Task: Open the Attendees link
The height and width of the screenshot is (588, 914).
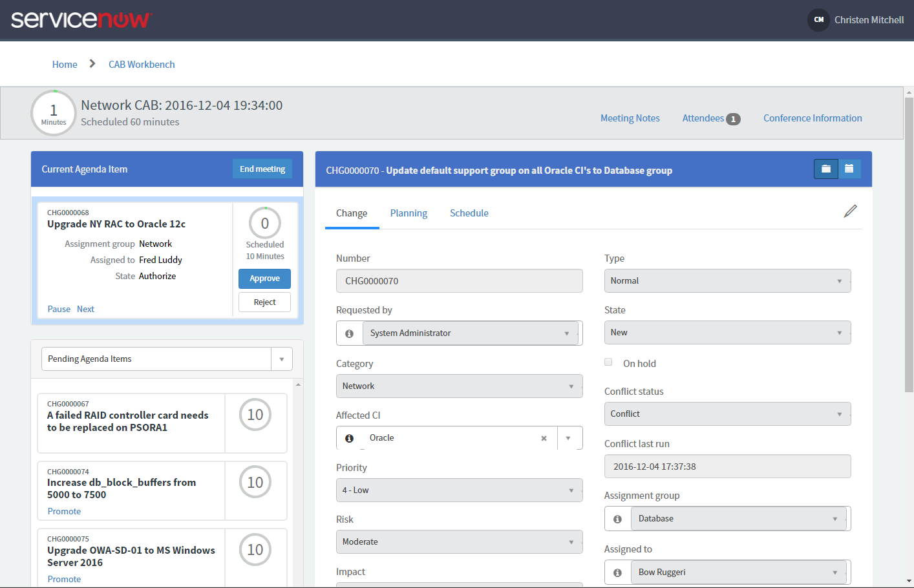Action: [x=703, y=118]
